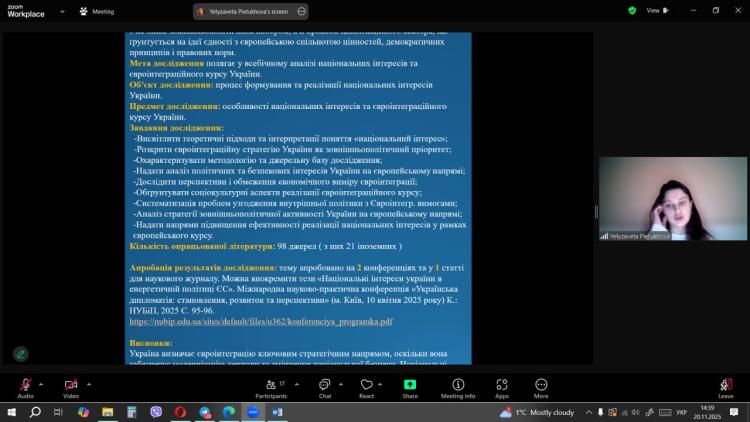750x422 pixels.
Task: Open the weather widget showing Mostly cloudy
Action: coord(537,412)
